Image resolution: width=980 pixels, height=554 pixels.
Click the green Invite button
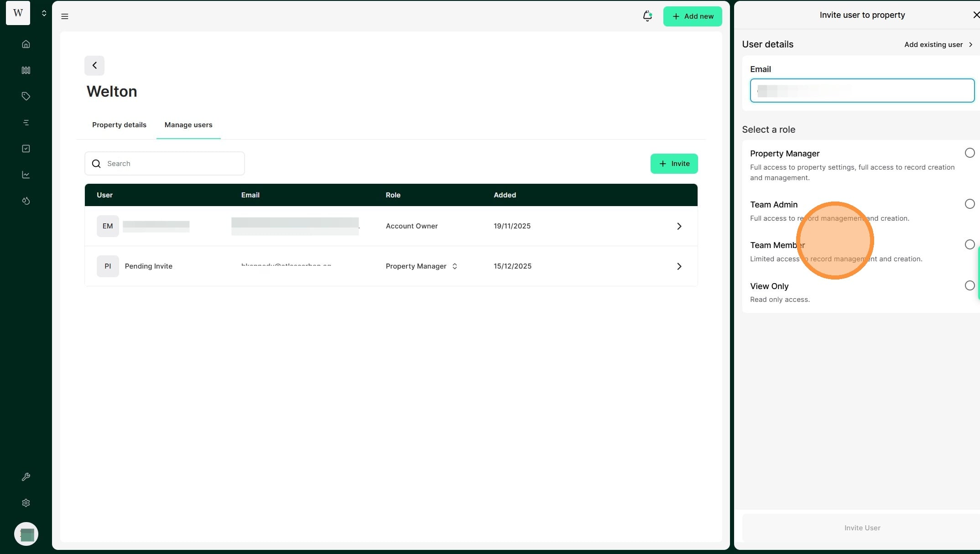tap(673, 164)
